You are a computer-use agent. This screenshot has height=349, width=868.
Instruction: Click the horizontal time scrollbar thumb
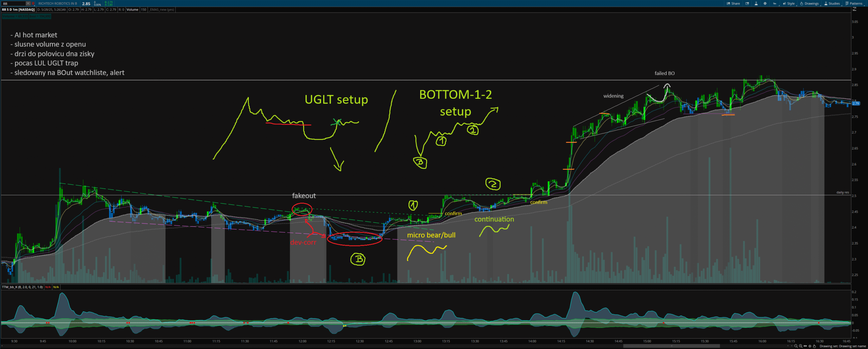(x=671, y=346)
